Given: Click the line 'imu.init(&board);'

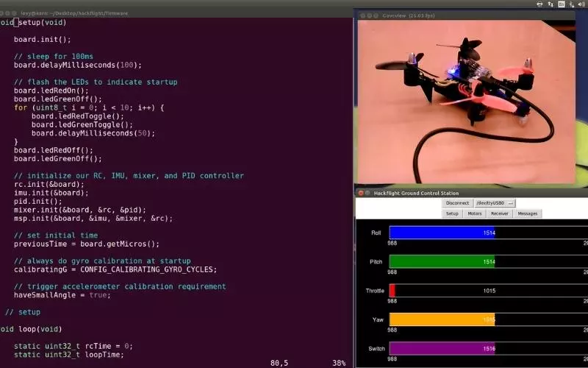Looking at the screenshot, I should click(51, 193).
